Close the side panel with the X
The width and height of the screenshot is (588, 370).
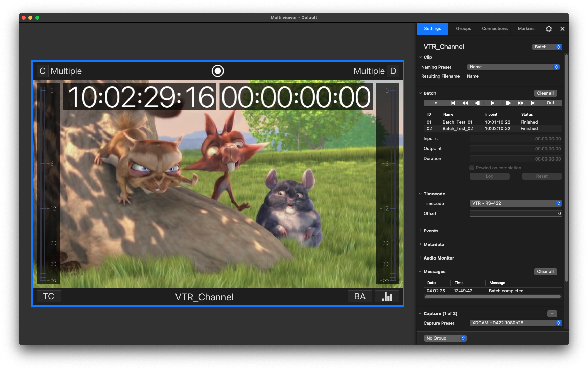point(562,29)
